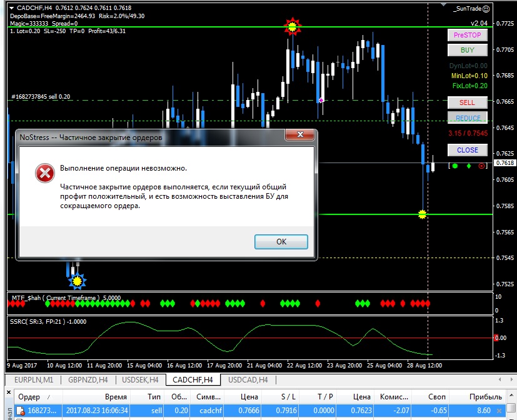Click the DynLot=0.00 label
The width and height of the screenshot is (517, 420).
(468, 66)
